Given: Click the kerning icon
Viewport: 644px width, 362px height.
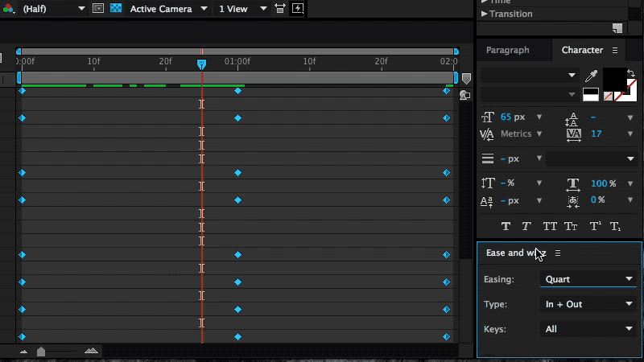Looking at the screenshot, I should [487, 134].
